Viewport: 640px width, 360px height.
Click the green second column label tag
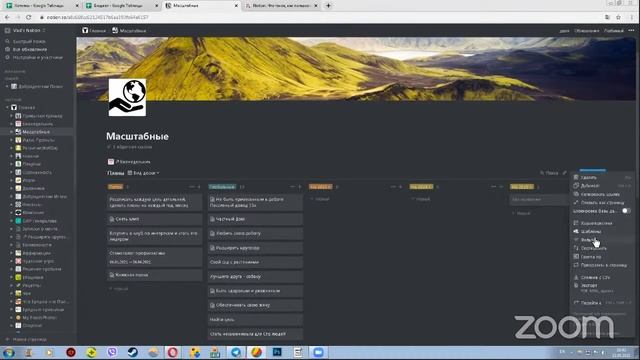tap(222, 187)
